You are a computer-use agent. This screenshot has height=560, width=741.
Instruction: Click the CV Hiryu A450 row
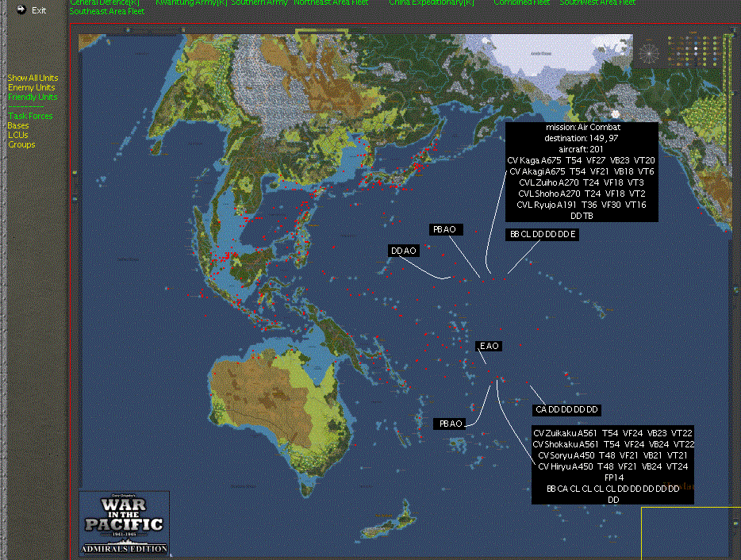tap(613, 467)
